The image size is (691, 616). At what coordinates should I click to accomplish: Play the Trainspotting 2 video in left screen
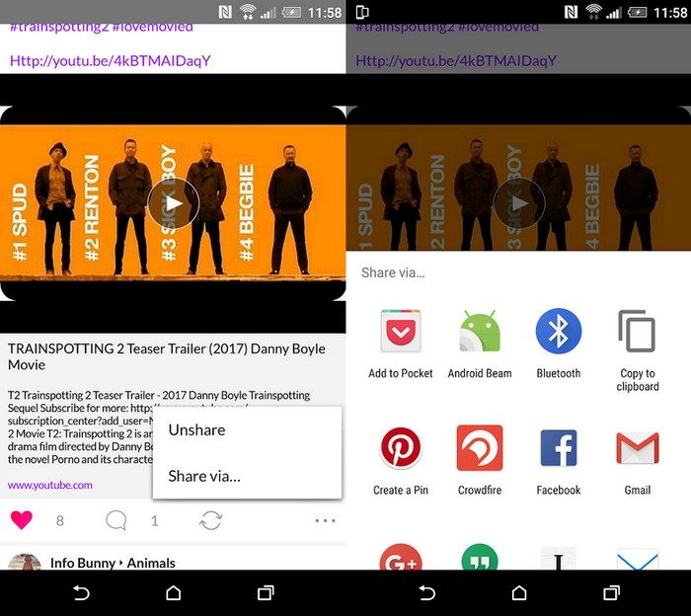pyautogui.click(x=173, y=203)
